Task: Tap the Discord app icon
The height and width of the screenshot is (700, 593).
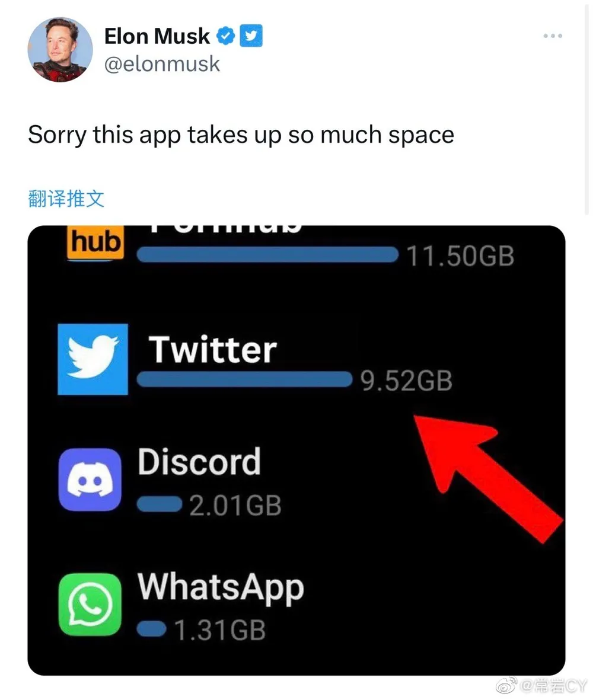Action: click(90, 480)
